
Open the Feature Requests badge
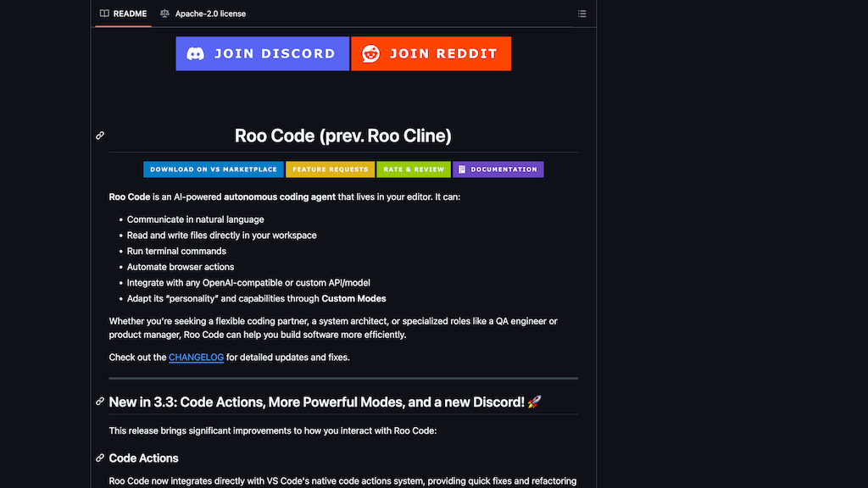tap(330, 169)
